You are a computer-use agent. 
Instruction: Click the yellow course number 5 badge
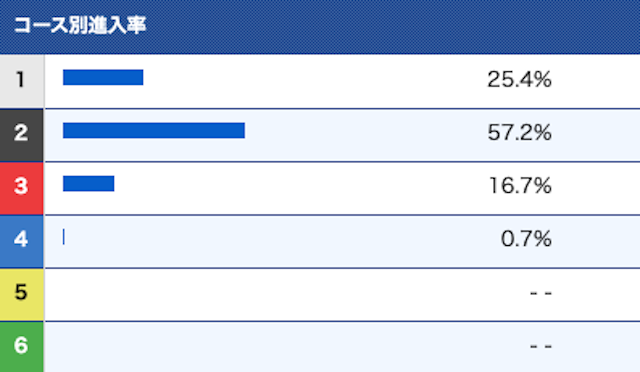coord(22,294)
